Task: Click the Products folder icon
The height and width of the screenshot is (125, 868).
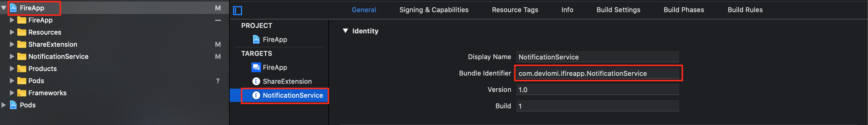Action: [x=21, y=69]
